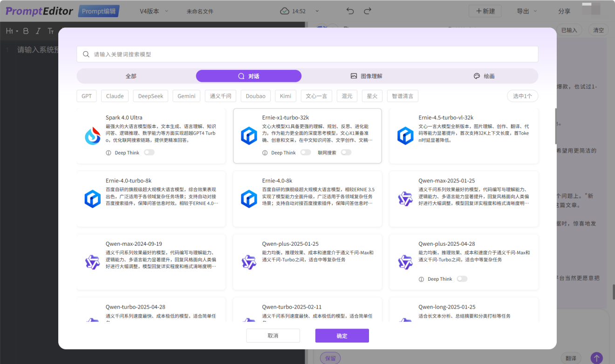Click the 翻译 translate button

click(571, 358)
